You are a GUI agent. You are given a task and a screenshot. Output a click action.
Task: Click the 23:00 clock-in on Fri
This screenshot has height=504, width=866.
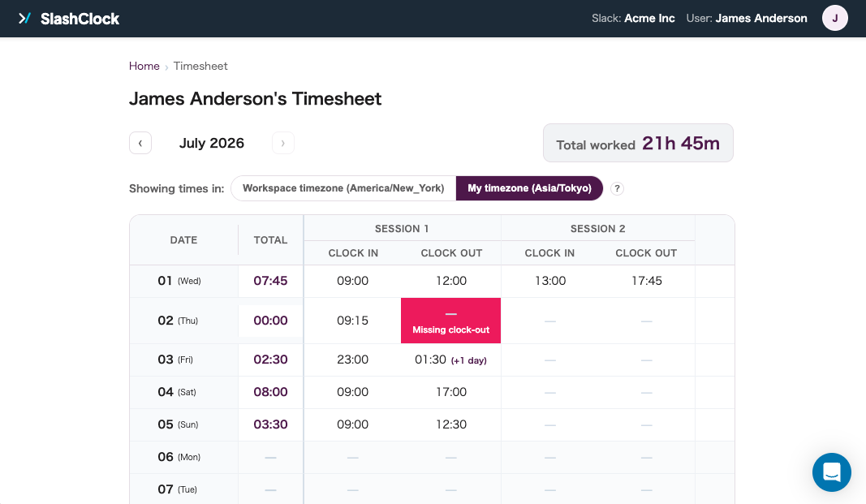click(x=352, y=360)
